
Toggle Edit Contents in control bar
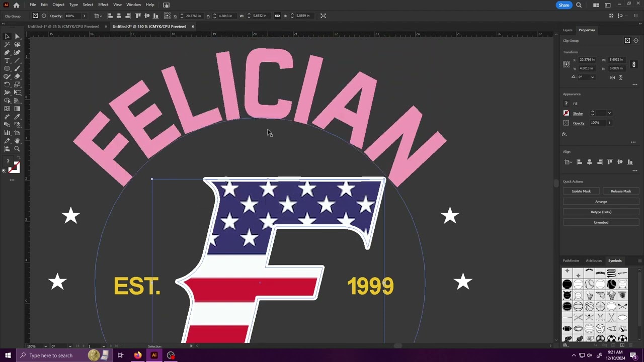[44, 16]
